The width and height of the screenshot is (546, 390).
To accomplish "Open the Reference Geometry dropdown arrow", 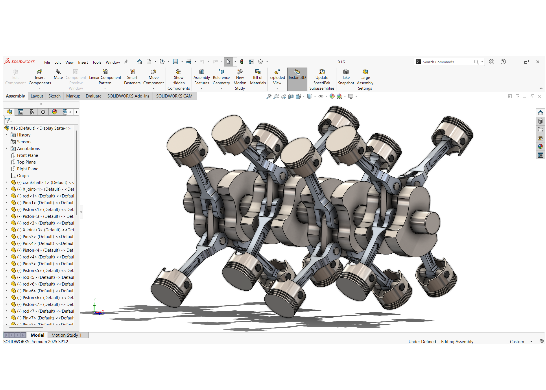I will pos(221,88).
